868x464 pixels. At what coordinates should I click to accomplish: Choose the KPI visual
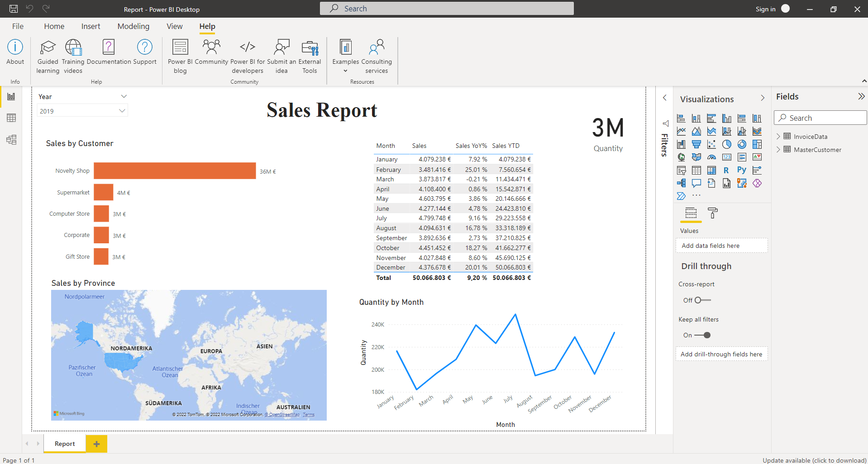(757, 157)
